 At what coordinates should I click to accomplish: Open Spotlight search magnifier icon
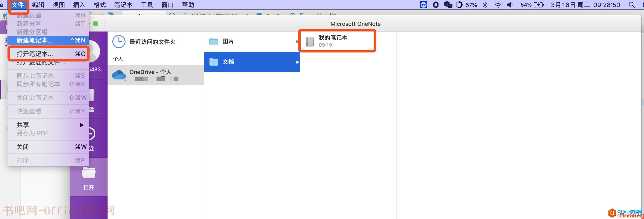coord(632,5)
